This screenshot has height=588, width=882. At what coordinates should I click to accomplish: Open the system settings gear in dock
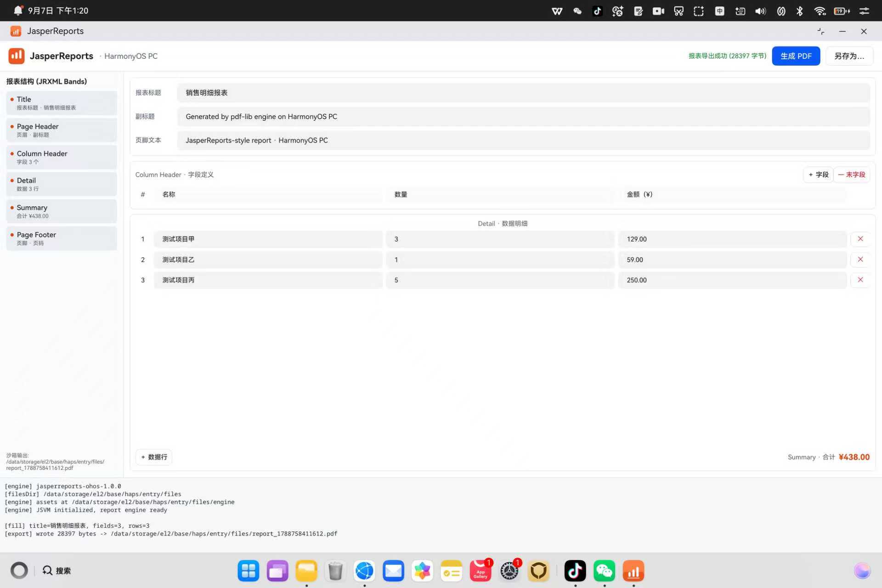point(509,571)
